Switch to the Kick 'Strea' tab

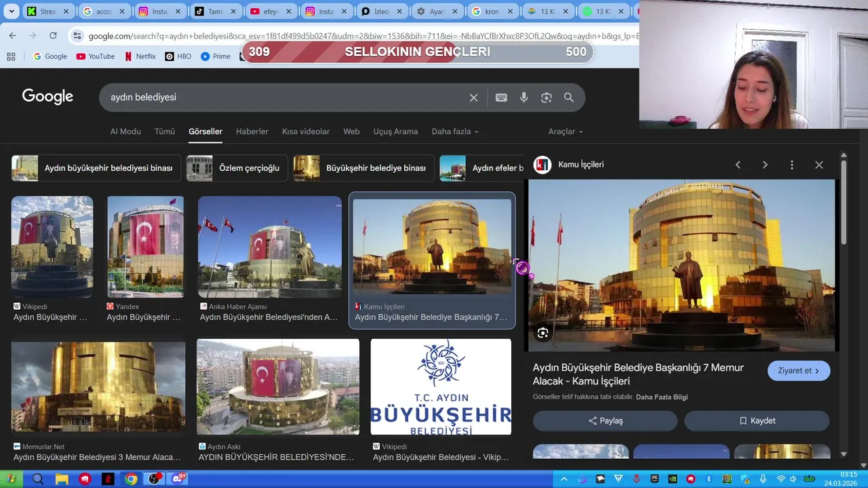click(x=47, y=12)
